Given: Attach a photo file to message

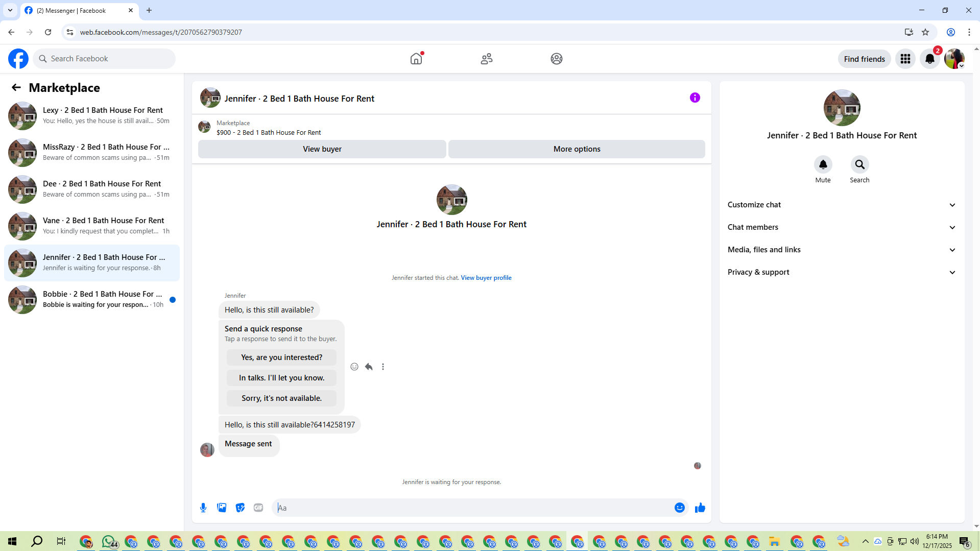Looking at the screenshot, I should (x=222, y=508).
